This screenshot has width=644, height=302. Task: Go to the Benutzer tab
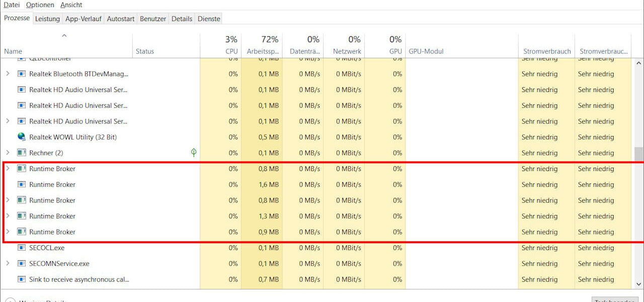click(x=153, y=19)
